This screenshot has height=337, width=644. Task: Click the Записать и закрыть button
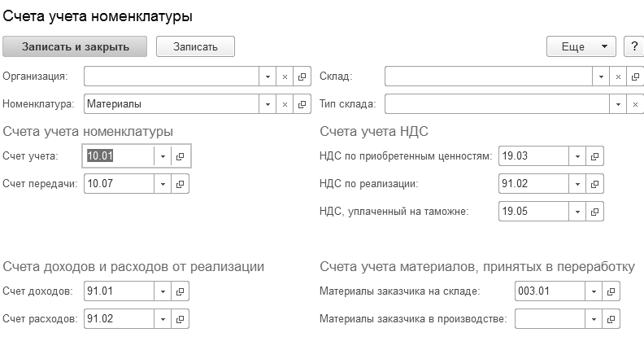tap(76, 46)
